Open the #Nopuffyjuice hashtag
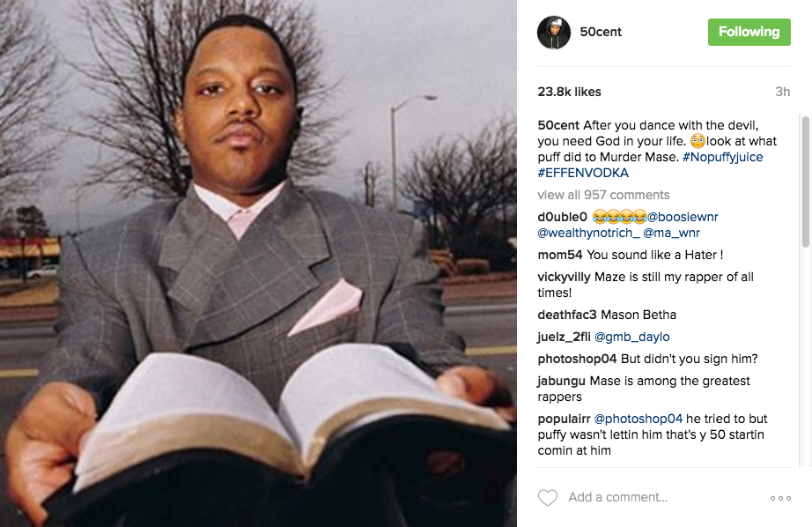The image size is (812, 527). pyautogui.click(x=722, y=157)
